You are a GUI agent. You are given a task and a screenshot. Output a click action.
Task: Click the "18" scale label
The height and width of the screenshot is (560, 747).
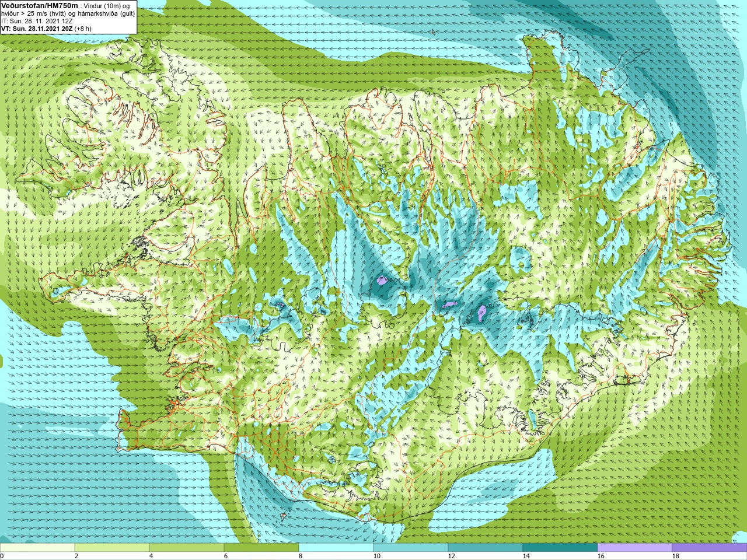tap(676, 556)
